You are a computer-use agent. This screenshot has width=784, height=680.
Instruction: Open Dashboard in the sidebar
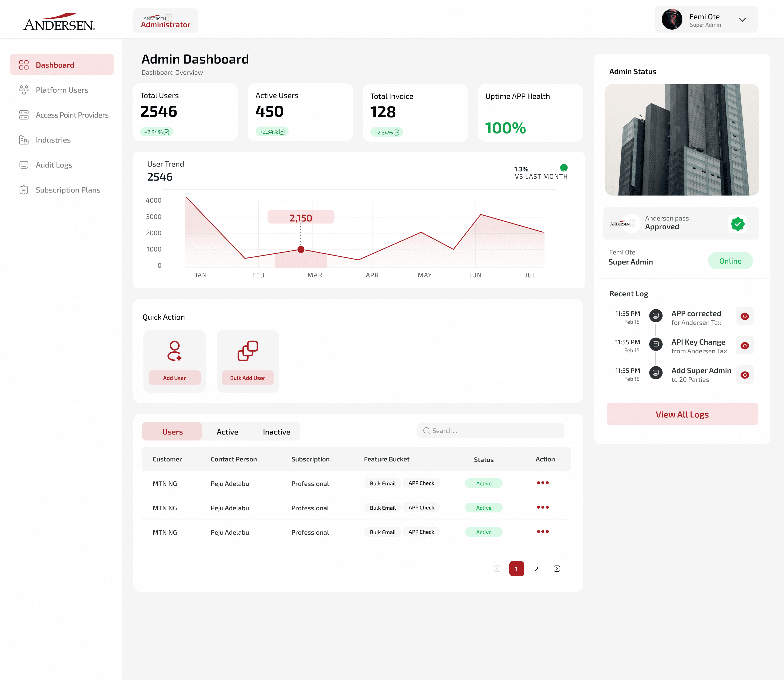[x=62, y=65]
